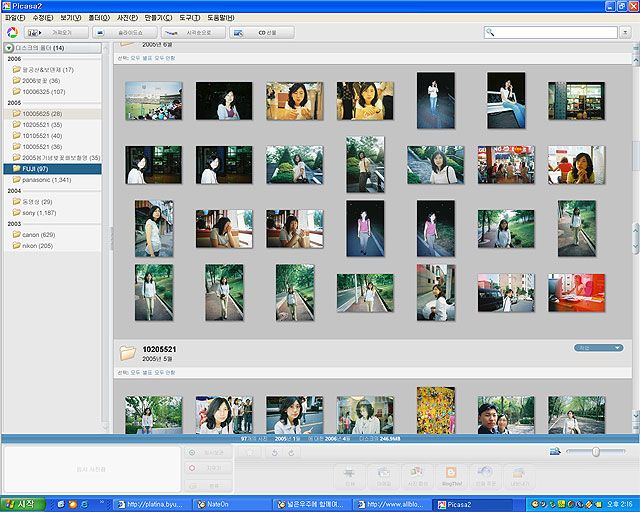The width and height of the screenshot is (640, 512).
Task: Click the folder icon next to FUJI (97)
Action: pyautogui.click(x=16, y=168)
